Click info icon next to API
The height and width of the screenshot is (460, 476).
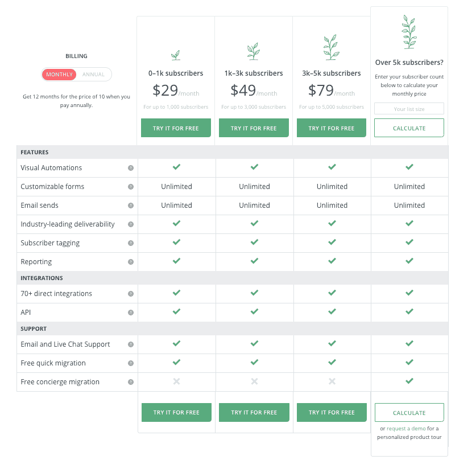(131, 313)
